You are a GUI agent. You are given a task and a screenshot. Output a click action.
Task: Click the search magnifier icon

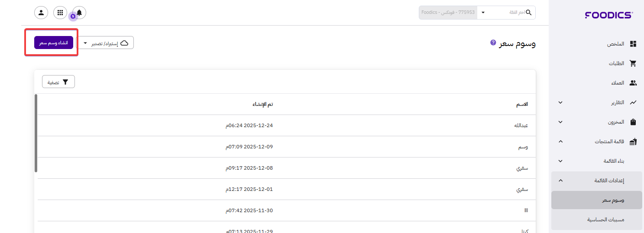click(528, 13)
